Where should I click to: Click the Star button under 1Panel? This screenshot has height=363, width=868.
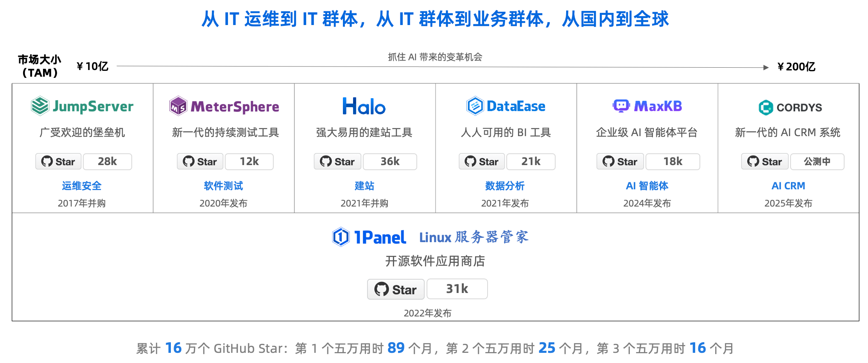click(x=396, y=289)
